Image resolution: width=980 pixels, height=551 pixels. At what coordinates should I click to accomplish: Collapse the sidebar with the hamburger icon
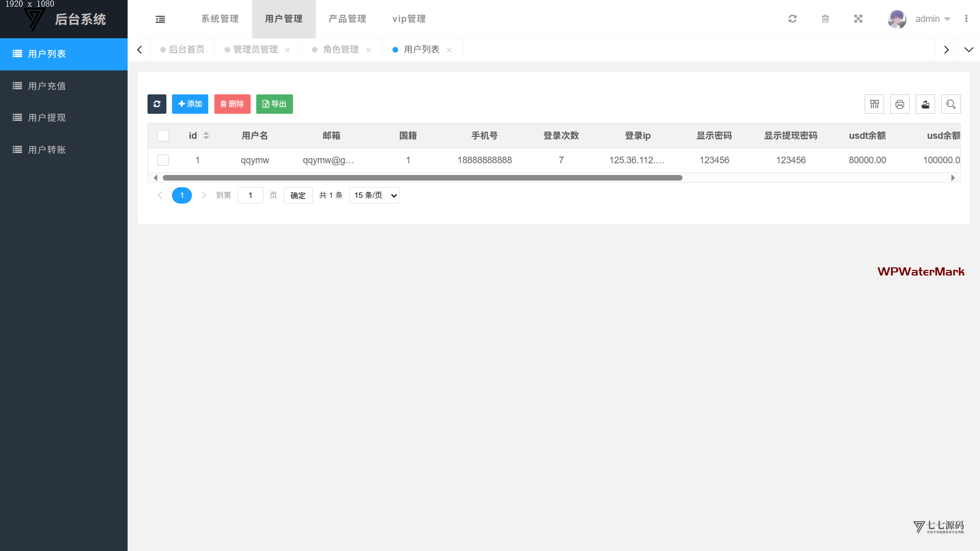point(160,19)
